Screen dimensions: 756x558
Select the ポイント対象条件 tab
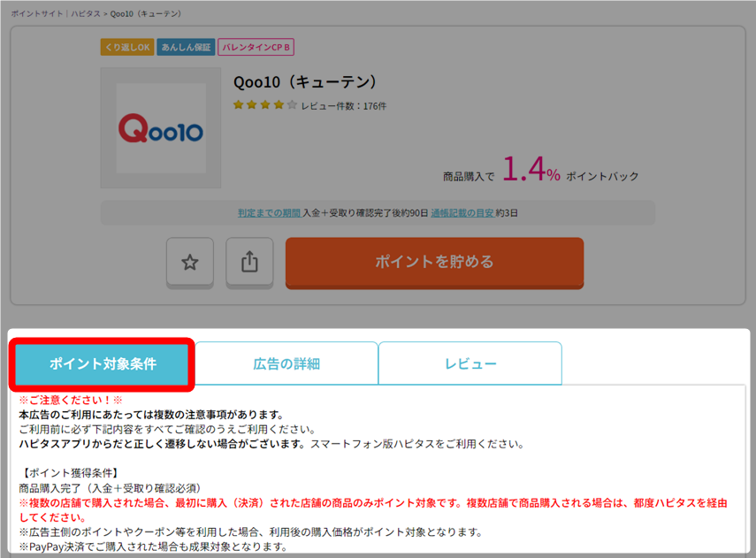coord(103,363)
